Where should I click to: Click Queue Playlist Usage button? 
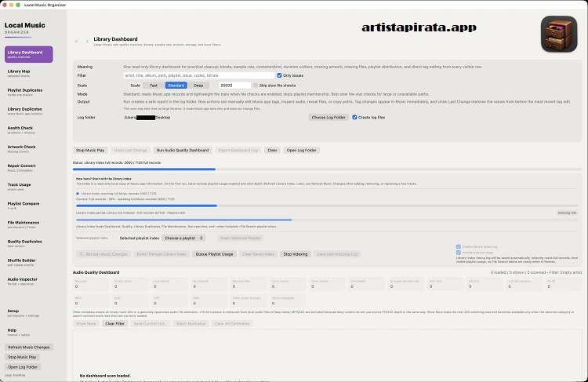click(x=215, y=254)
